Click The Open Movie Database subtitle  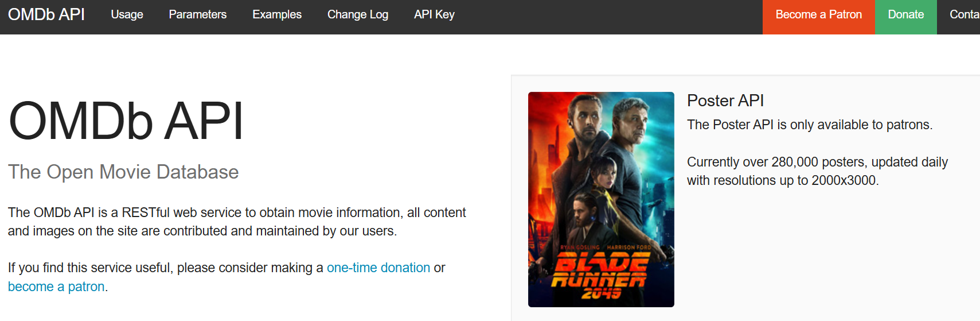[123, 172]
